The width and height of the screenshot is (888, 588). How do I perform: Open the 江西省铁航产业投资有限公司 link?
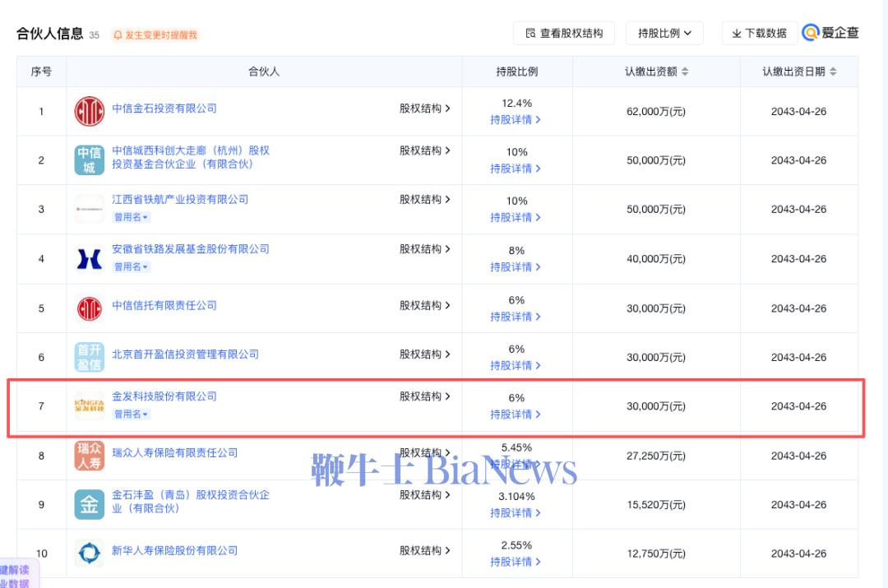180,199
